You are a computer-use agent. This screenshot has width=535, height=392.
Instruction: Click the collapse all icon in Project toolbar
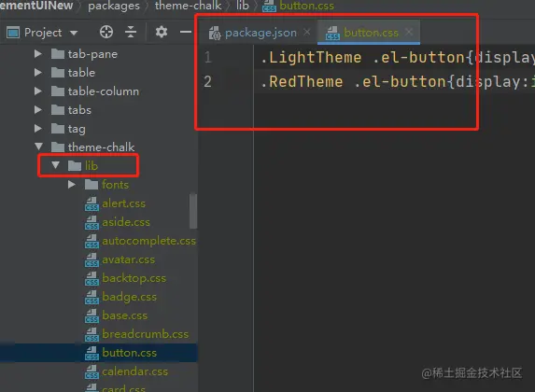[131, 32]
